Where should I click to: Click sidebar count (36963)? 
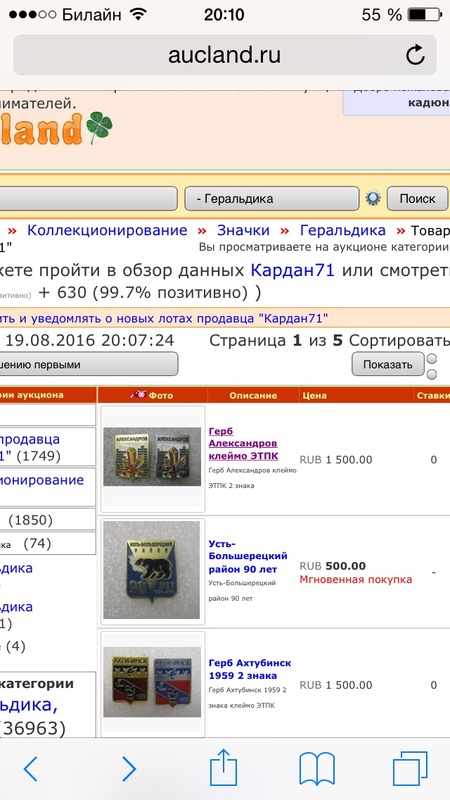tap(33, 728)
